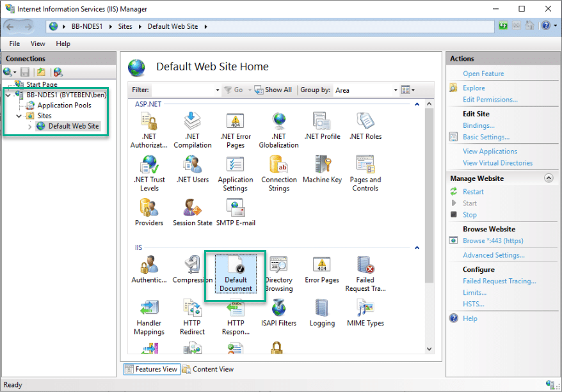Image resolution: width=562 pixels, height=392 pixels.
Task: Browse *:443 (https) link
Action: click(493, 240)
